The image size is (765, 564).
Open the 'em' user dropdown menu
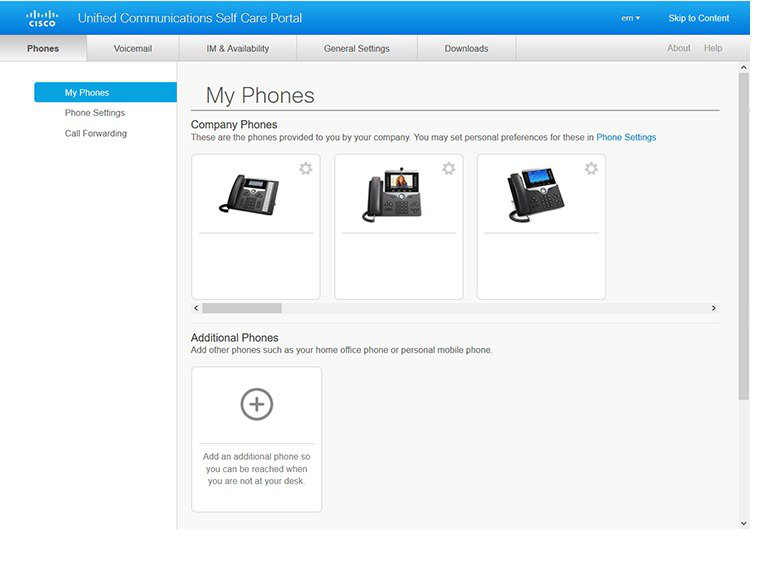(x=630, y=18)
